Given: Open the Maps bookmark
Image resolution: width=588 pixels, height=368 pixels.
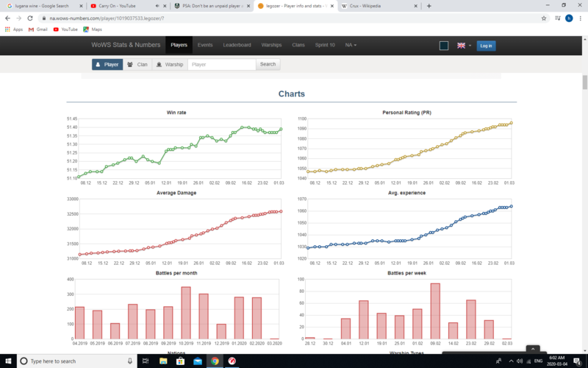Looking at the screenshot, I should pos(93,29).
